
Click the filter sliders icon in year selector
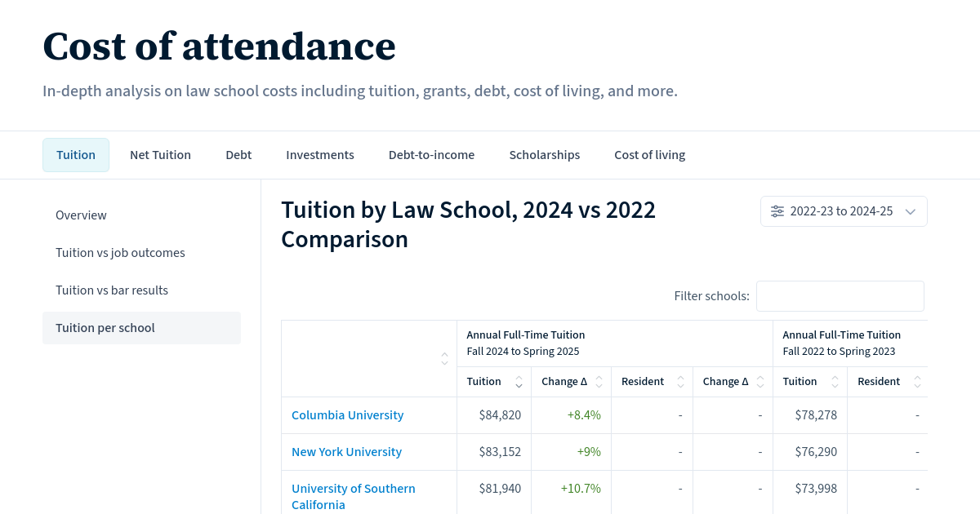click(x=777, y=211)
